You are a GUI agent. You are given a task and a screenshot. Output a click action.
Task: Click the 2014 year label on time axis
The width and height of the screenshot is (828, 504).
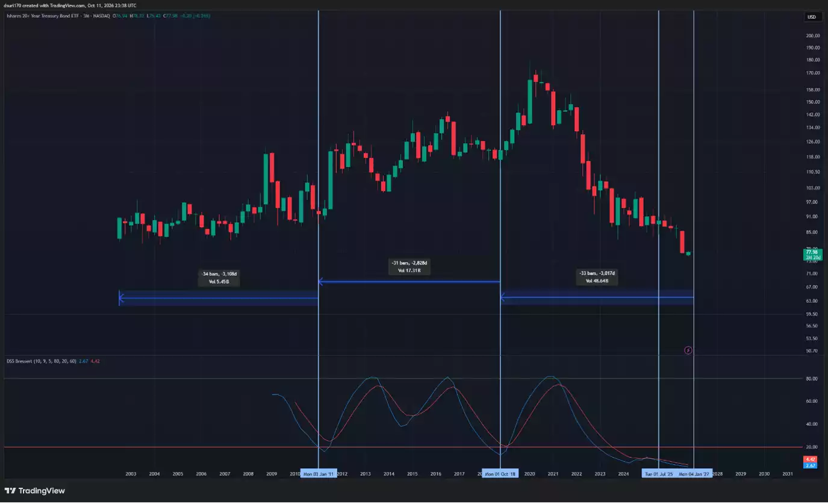click(x=389, y=474)
